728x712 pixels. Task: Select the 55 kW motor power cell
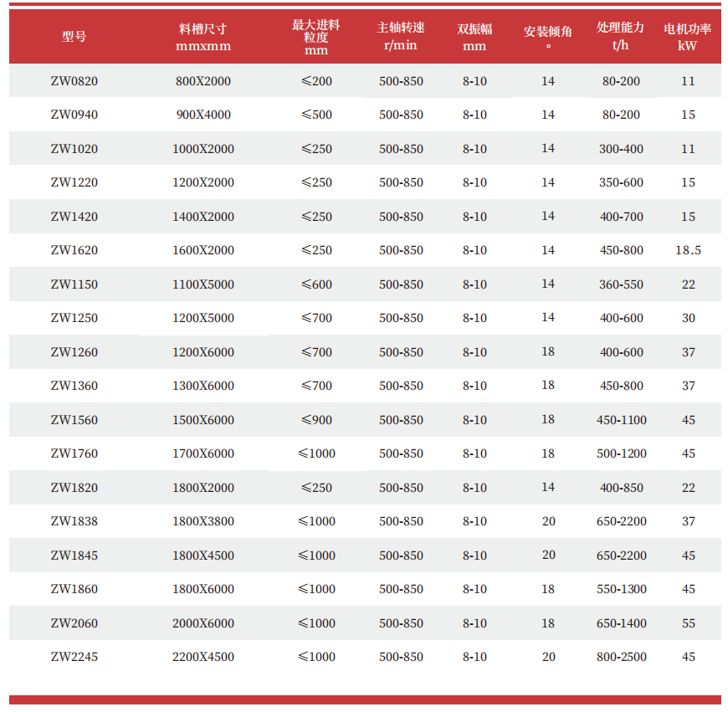tap(688, 623)
